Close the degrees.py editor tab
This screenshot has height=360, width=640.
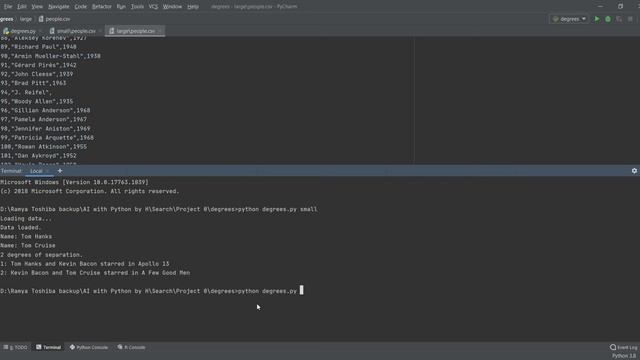click(40, 31)
